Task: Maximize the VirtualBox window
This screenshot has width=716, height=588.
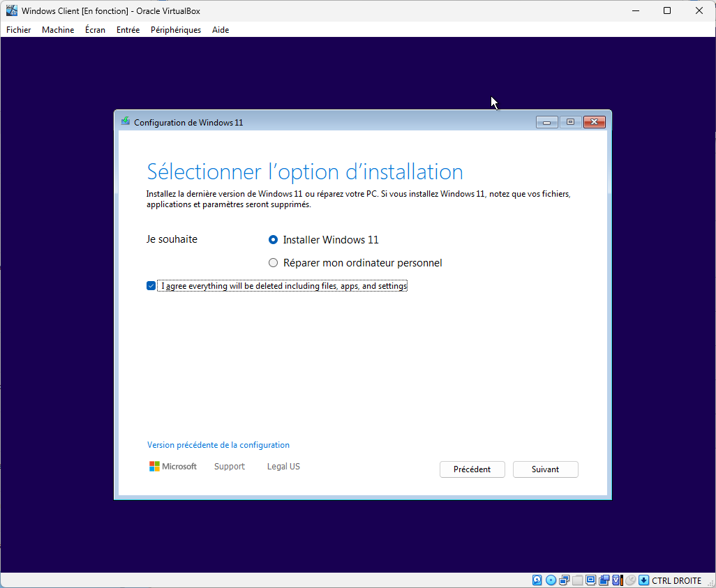Action: [x=667, y=10]
